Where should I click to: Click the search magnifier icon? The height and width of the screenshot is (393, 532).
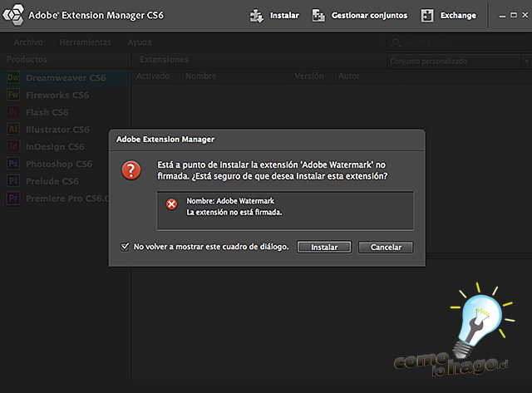396,42
